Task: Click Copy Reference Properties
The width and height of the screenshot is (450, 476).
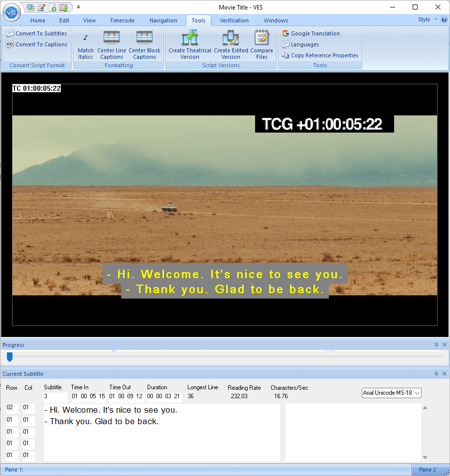Action: coord(320,55)
